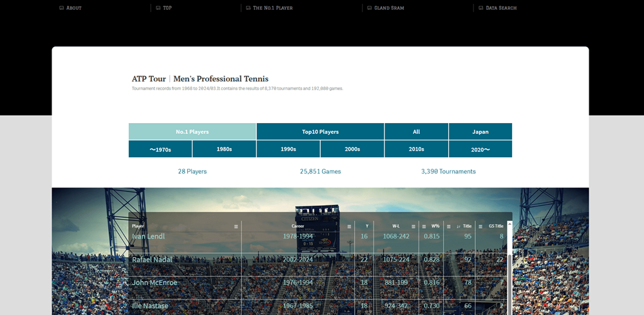The height and width of the screenshot is (315, 644).
Task: Choose the 2010s decade filter
Action: (416, 149)
